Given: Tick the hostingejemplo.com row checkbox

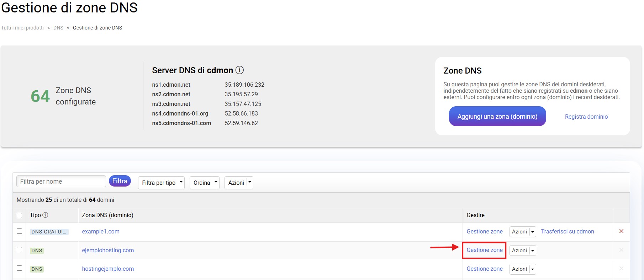Looking at the screenshot, I should tap(20, 268).
